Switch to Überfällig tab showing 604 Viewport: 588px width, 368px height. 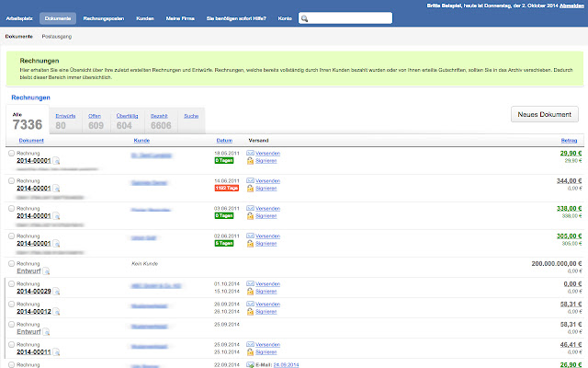(x=127, y=121)
